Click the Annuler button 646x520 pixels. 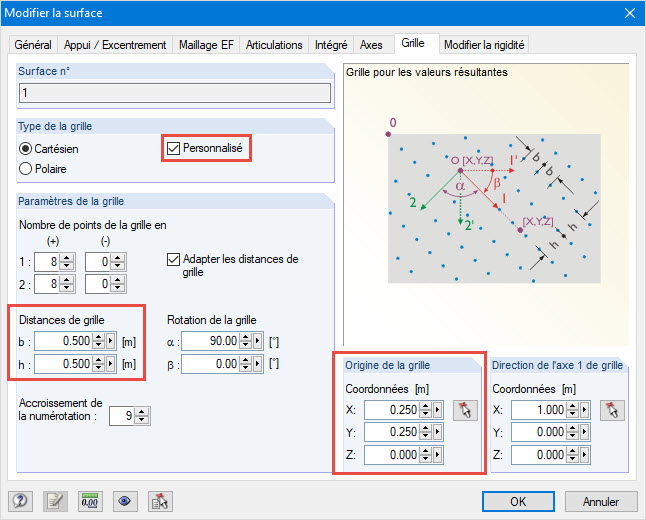point(601,501)
